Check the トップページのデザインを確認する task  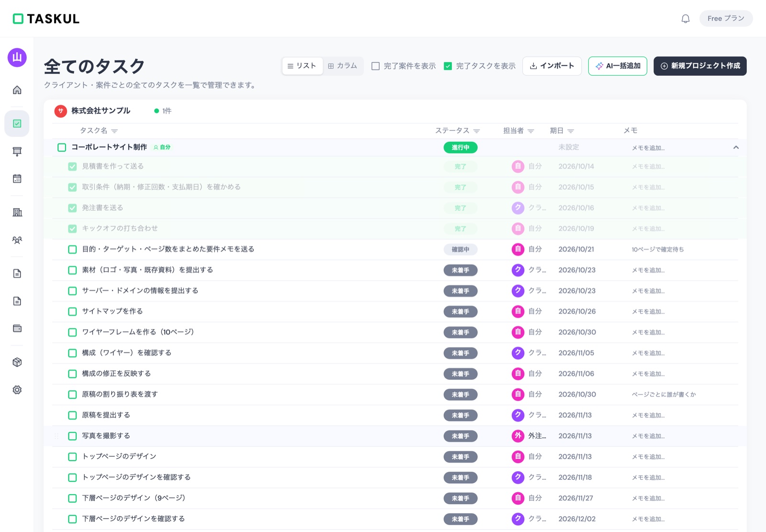coord(72,477)
